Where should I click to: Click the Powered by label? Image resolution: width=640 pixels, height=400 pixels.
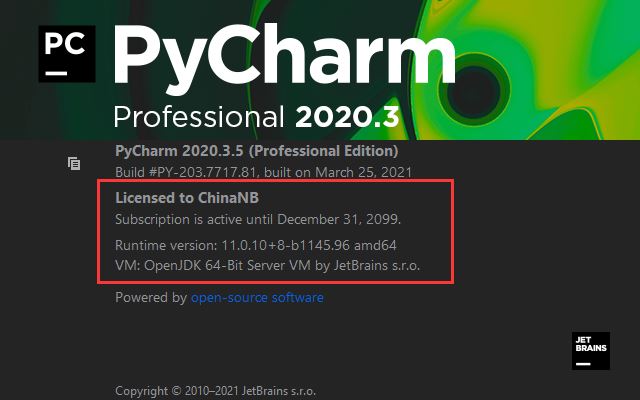tap(151, 297)
